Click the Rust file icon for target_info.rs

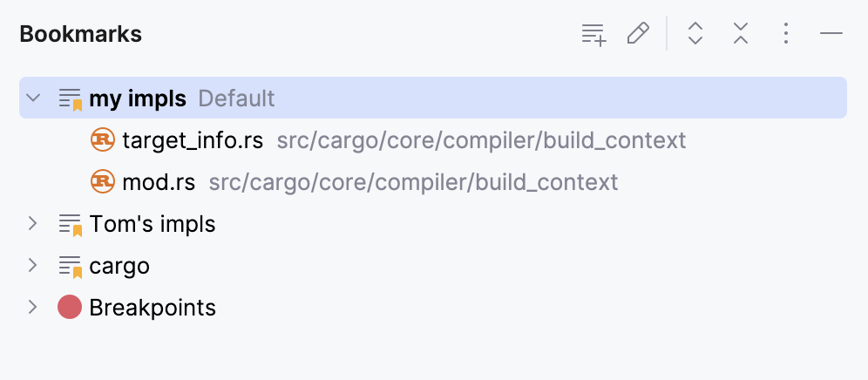(103, 140)
